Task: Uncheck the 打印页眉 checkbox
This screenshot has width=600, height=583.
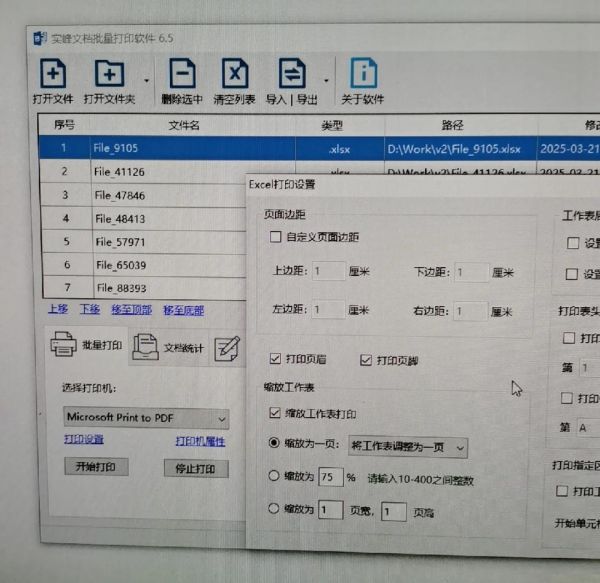Action: [276, 359]
